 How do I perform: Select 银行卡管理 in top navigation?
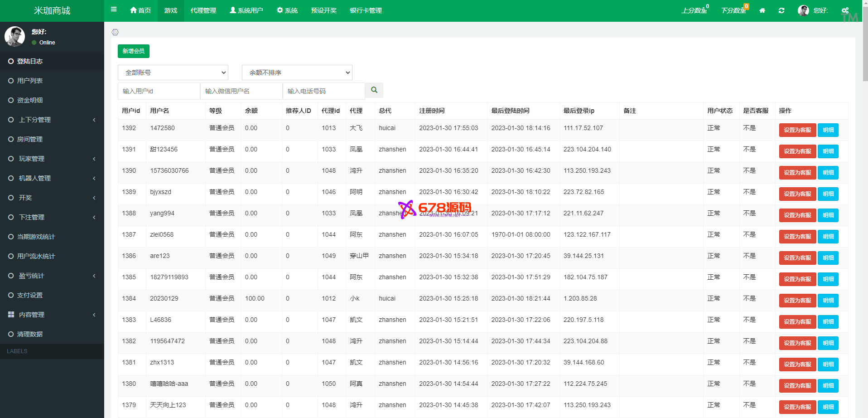pyautogui.click(x=366, y=10)
